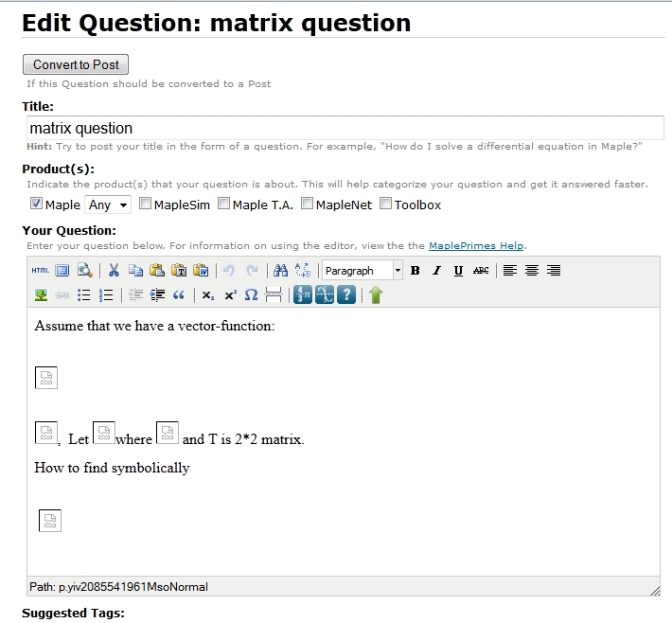
Task: Click the Find binoculars icon
Action: pyautogui.click(x=280, y=271)
